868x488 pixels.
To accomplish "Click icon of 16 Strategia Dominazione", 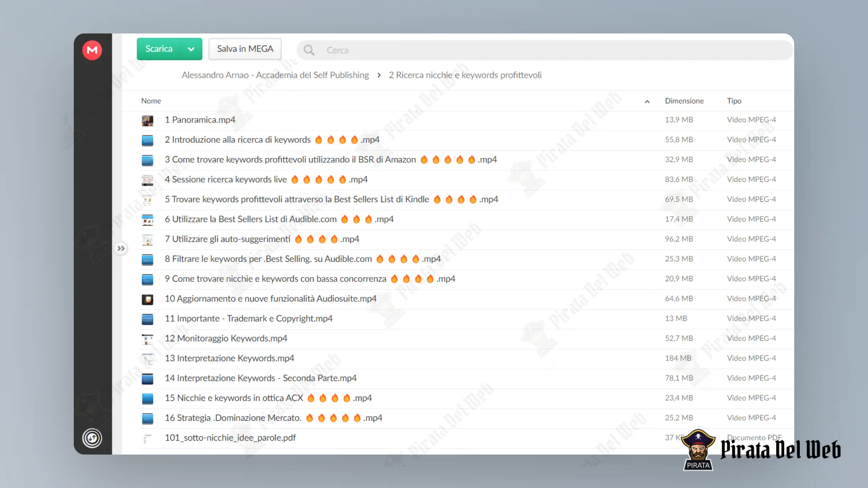I will pyautogui.click(x=147, y=419).
